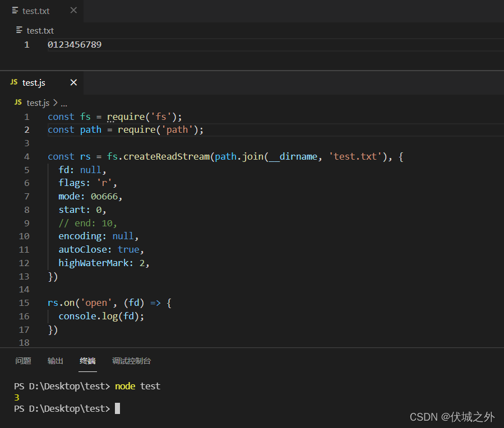The height and width of the screenshot is (428, 504).
Task: Click the test.txt breadcrumb label
Action: click(40, 30)
